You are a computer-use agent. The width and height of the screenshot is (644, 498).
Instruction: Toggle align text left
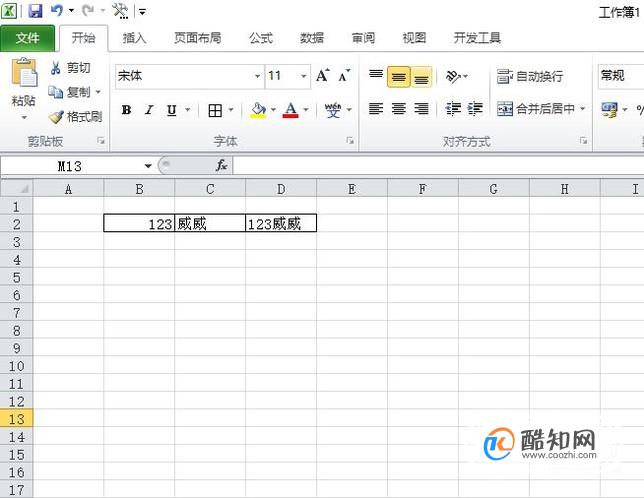coord(376,109)
